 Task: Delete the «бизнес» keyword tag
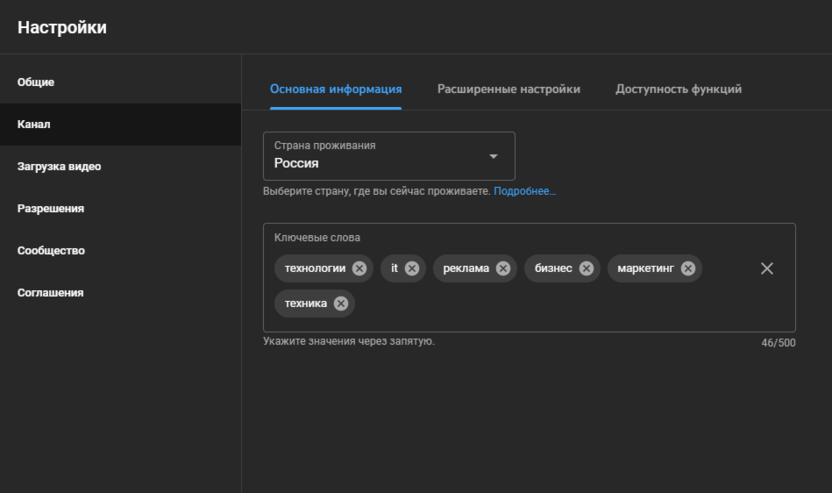[x=586, y=268]
